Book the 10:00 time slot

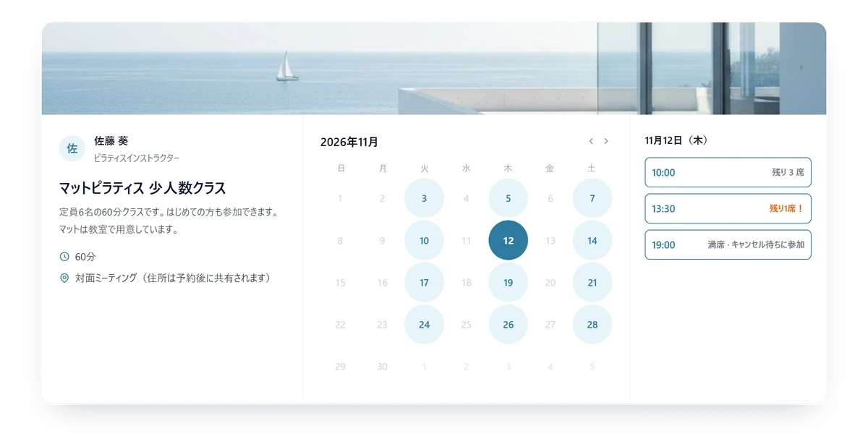coord(728,172)
